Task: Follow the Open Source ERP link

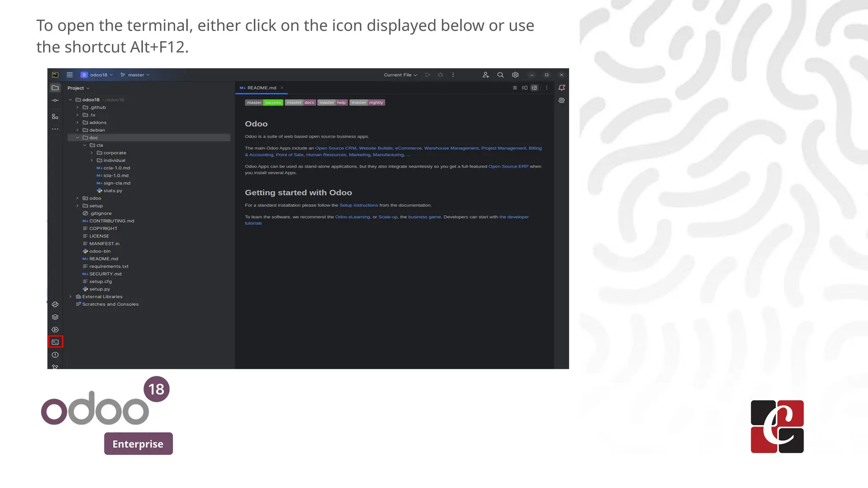Action: [x=508, y=166]
